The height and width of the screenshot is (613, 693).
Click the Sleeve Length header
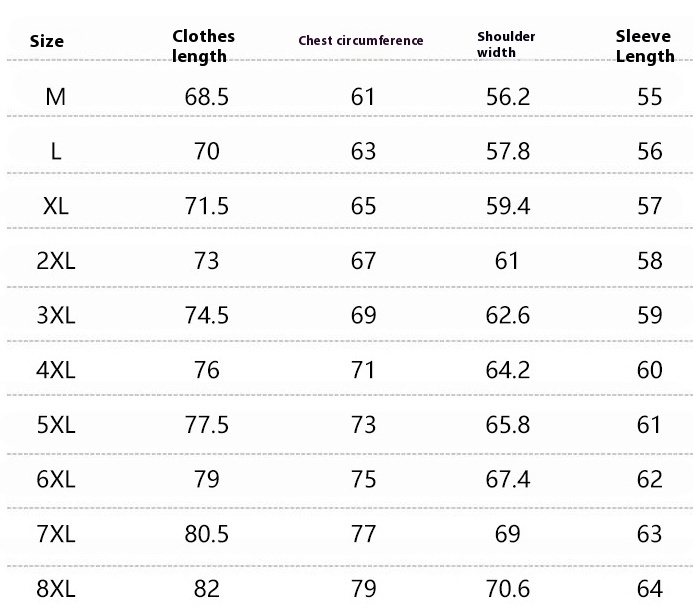[645, 46]
